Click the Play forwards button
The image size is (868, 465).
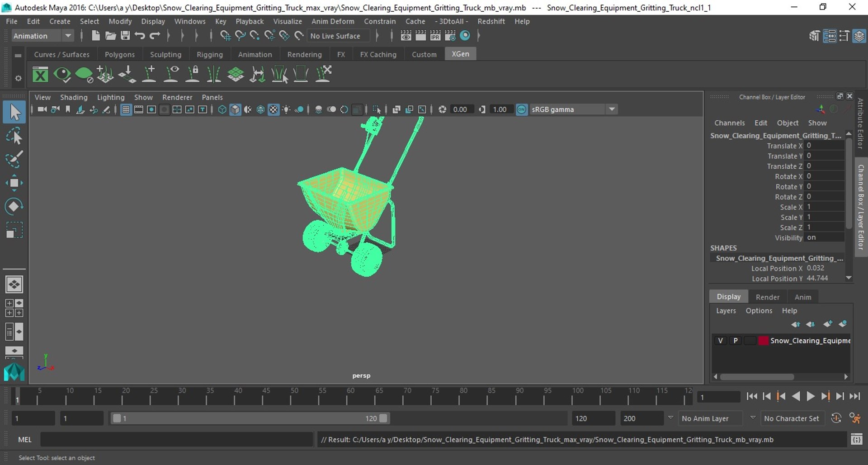[811, 396]
